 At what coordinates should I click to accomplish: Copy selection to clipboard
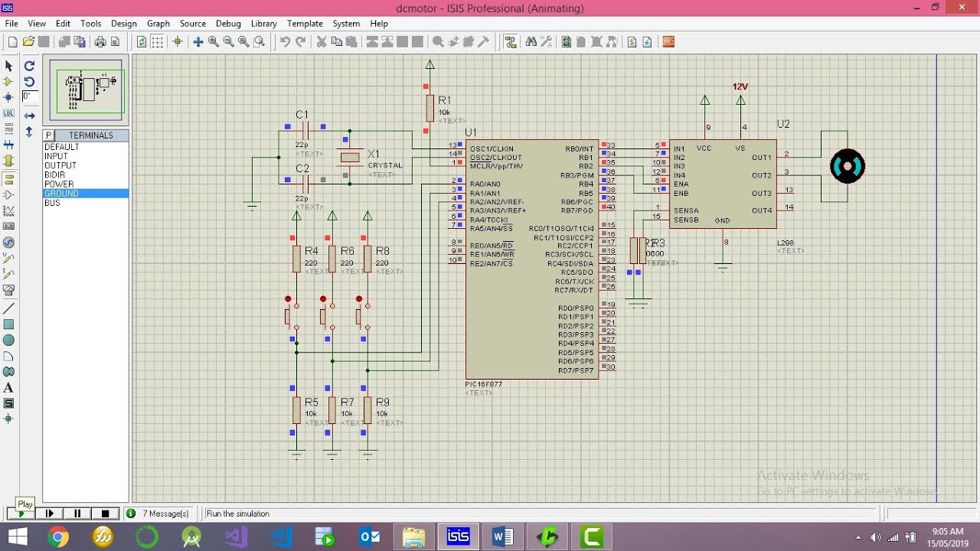(336, 42)
